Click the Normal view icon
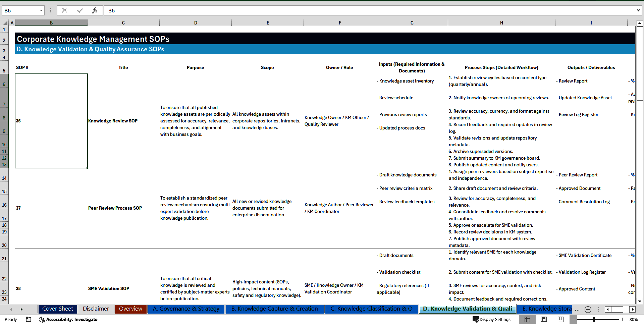This screenshot has height=324, width=644. tap(527, 319)
